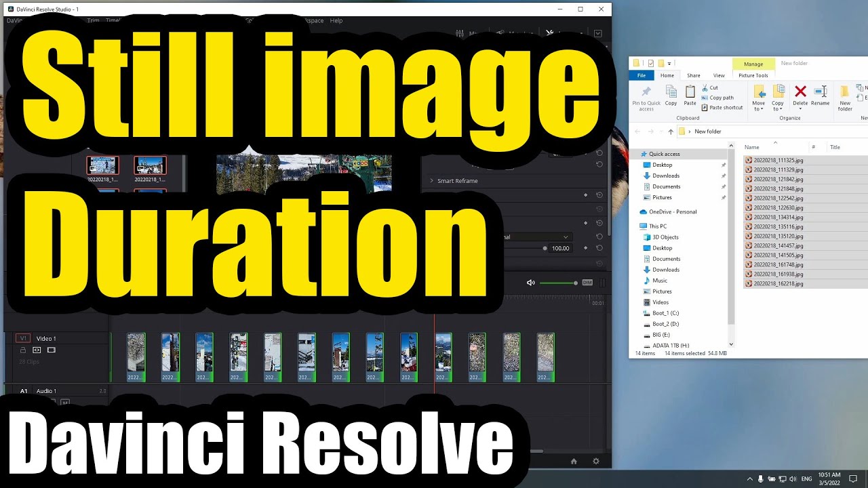Click the Back arrow in Explorer
The image size is (868, 488).
637,131
